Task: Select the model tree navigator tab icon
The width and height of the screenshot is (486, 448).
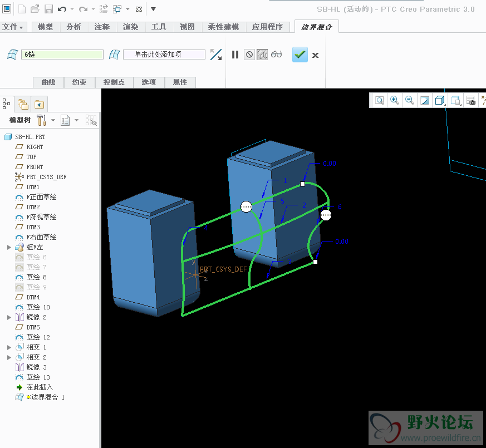Action: [x=6, y=104]
